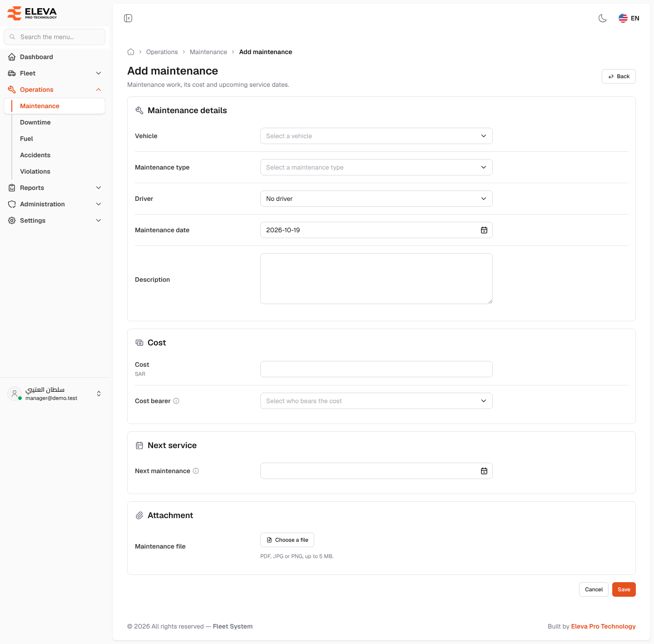Click the Next maintenance date field
654x644 pixels.
377,471
